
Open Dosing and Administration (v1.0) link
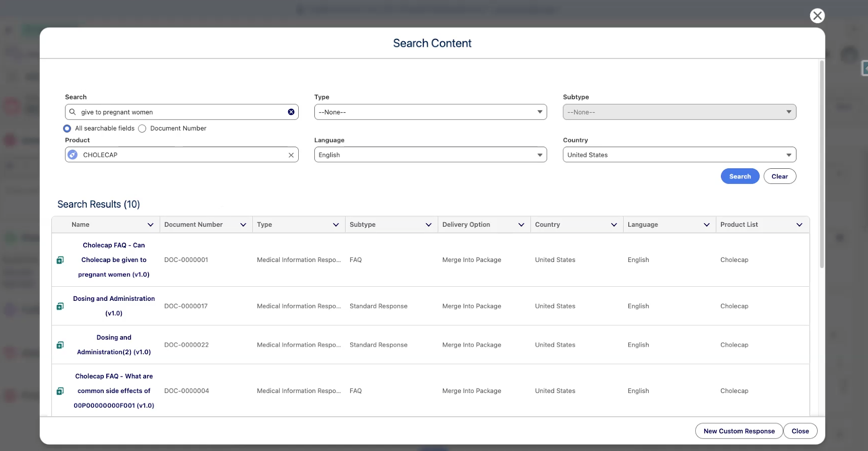114,306
